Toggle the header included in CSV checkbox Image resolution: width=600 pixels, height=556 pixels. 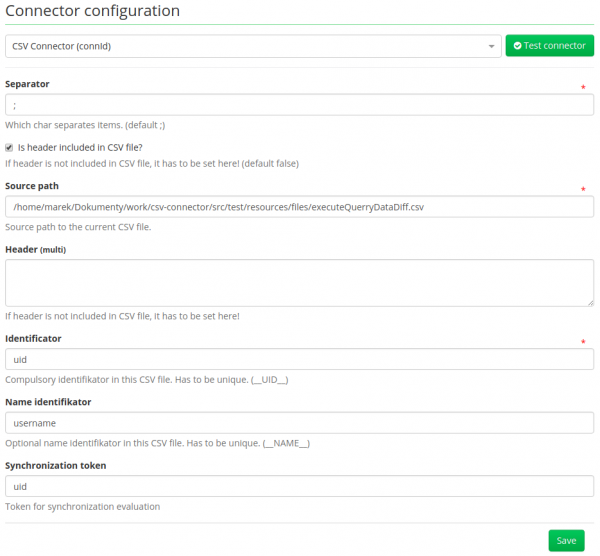pos(9,148)
